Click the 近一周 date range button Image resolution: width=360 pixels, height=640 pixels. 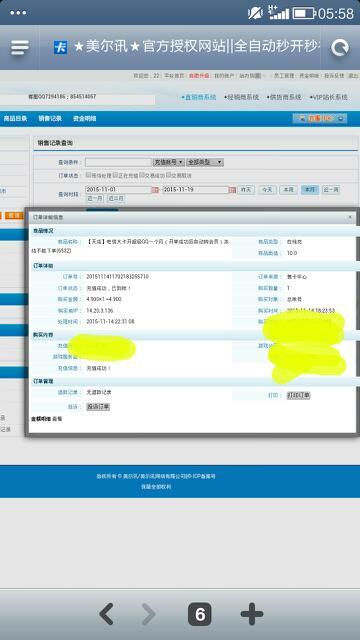coord(331,190)
